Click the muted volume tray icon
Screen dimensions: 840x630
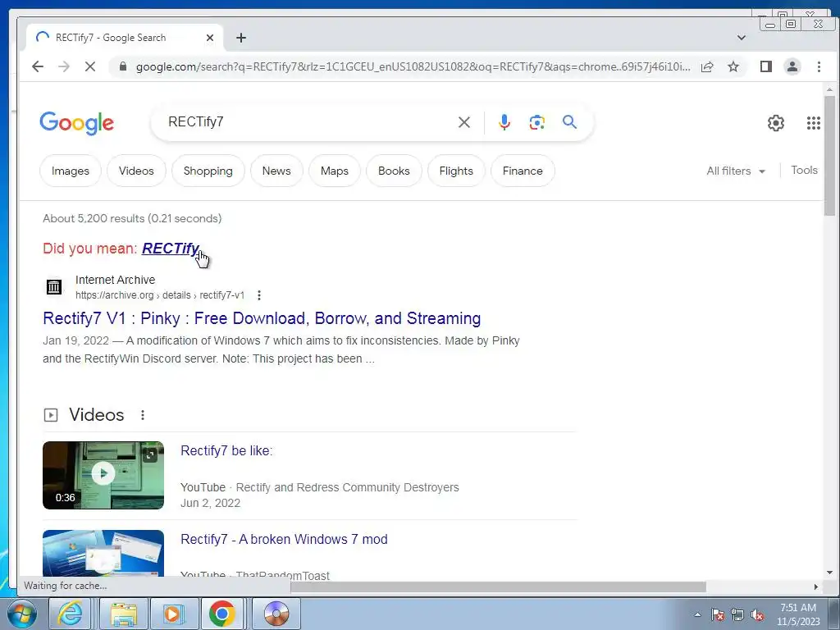point(757,614)
